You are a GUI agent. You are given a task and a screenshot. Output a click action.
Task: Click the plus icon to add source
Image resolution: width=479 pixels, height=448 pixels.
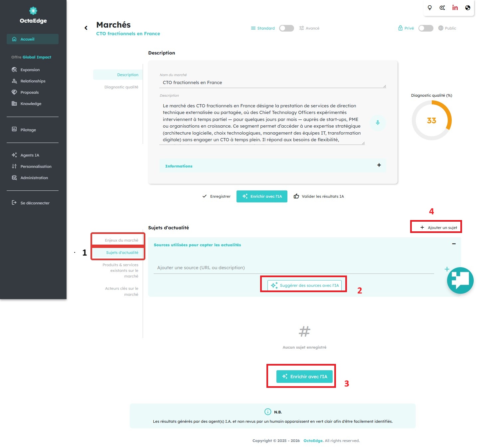pyautogui.click(x=447, y=269)
